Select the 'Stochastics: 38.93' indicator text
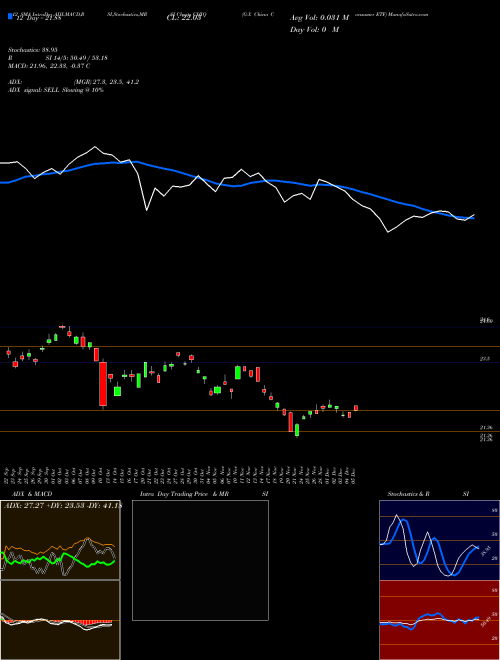 [x=35, y=50]
